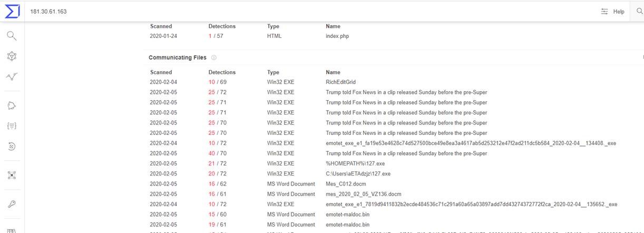644x233 pixels.
Task: Click the VirusTotal sigma logo
Action: click(12, 11)
